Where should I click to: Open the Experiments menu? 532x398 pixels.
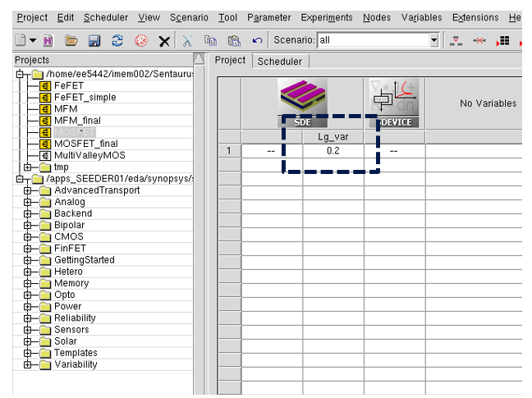326,17
